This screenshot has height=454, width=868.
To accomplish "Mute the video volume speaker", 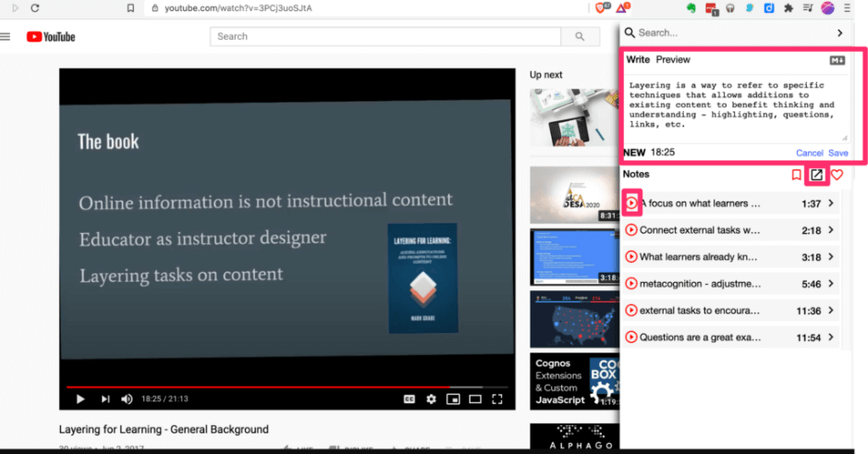I will point(127,399).
